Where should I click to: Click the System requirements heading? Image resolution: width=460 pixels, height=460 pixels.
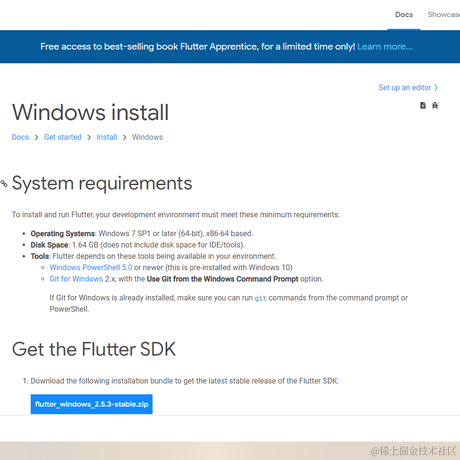102,183
